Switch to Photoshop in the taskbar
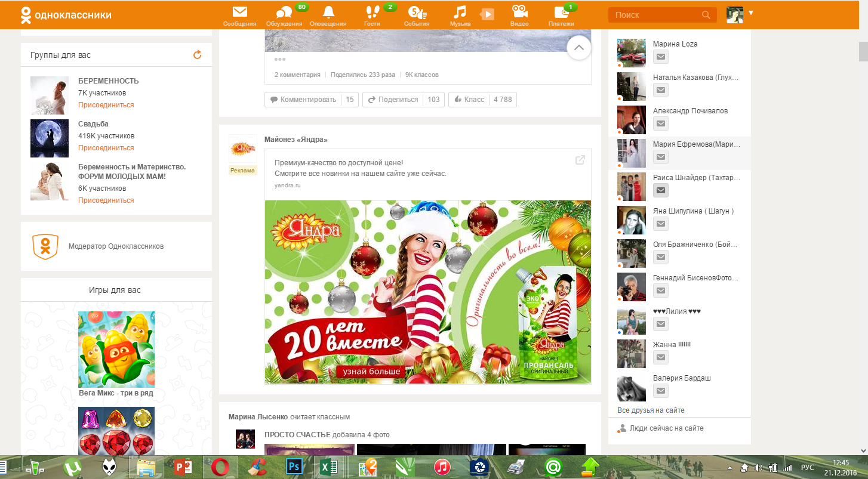Viewport: 868px width, 479px height. coord(294,466)
